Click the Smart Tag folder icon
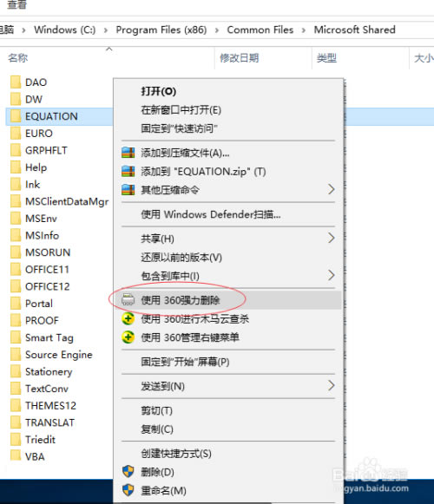The height and width of the screenshot is (504, 434). (16, 337)
